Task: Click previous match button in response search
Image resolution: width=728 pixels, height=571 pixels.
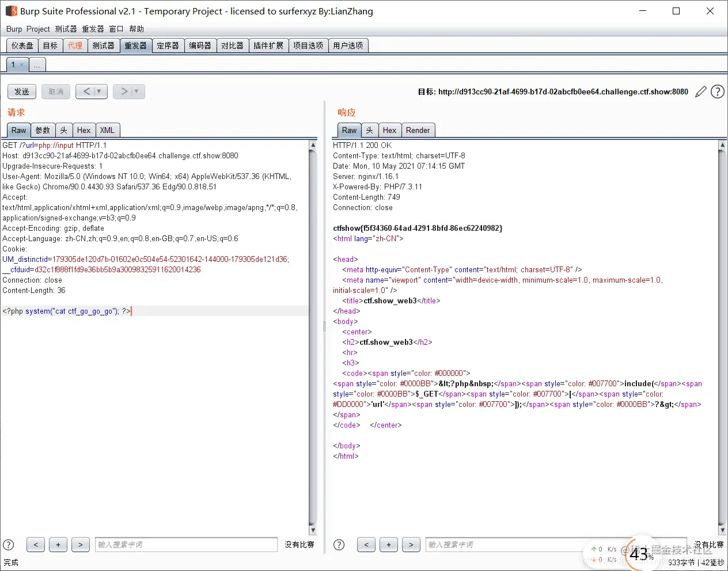Action: coord(366,545)
